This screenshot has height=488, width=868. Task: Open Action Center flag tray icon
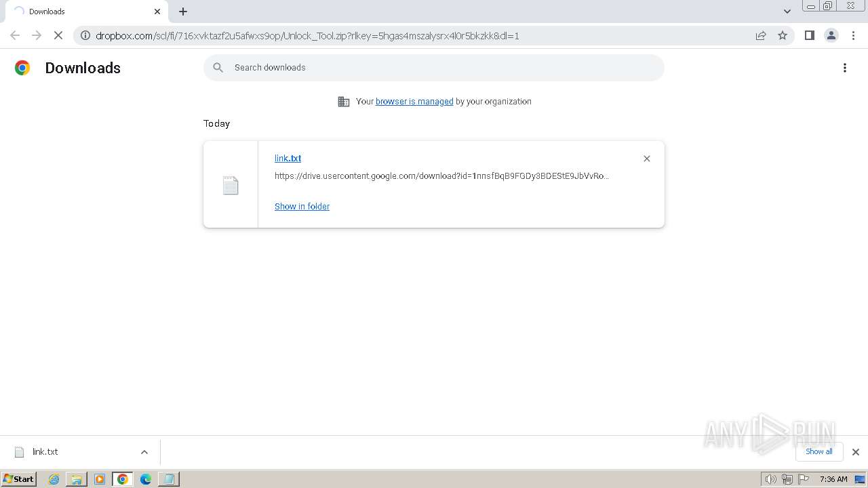(803, 479)
